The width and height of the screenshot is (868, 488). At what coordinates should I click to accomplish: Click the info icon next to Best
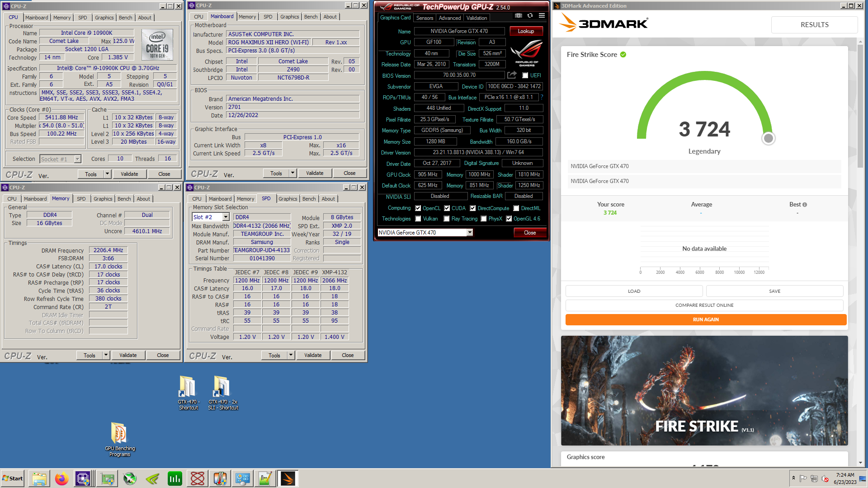click(x=805, y=205)
